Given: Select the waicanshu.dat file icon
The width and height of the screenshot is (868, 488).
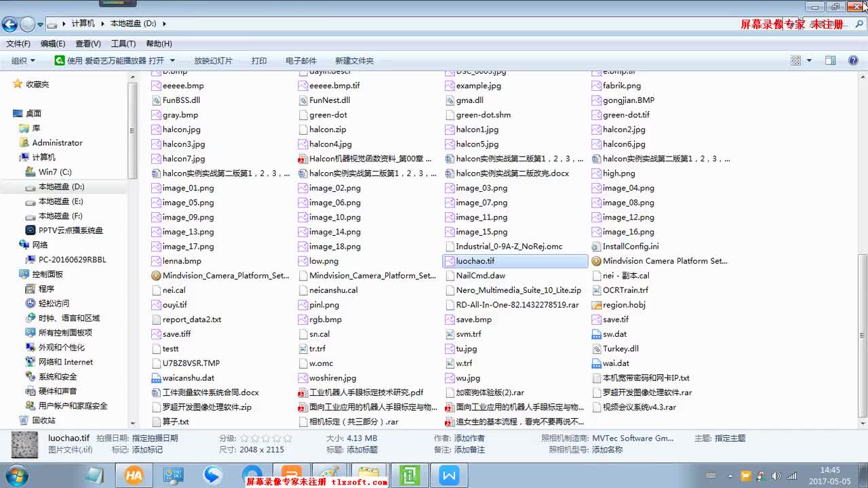Looking at the screenshot, I should click(157, 378).
